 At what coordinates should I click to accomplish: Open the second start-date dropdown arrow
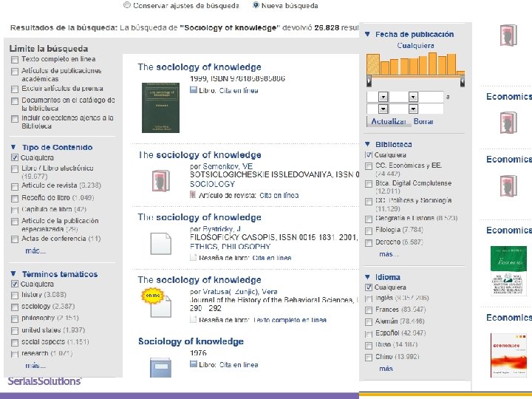[413, 97]
